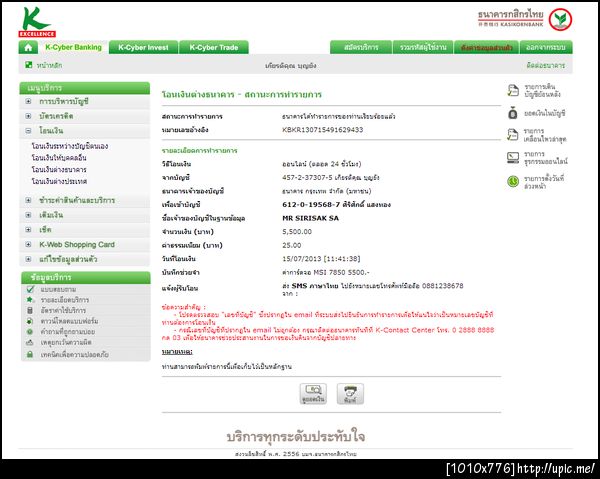Open the Kasikornbank round logo
This screenshot has height=479, width=600.
[x=560, y=20]
